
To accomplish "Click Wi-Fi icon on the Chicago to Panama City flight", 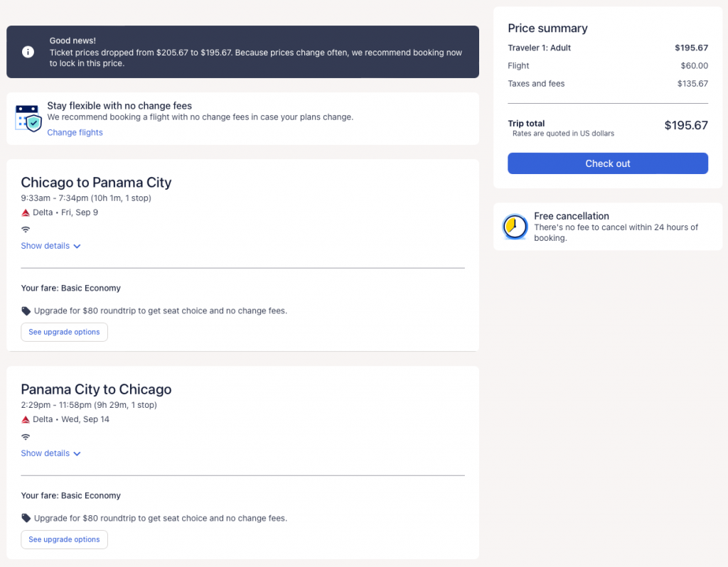I will point(26,229).
